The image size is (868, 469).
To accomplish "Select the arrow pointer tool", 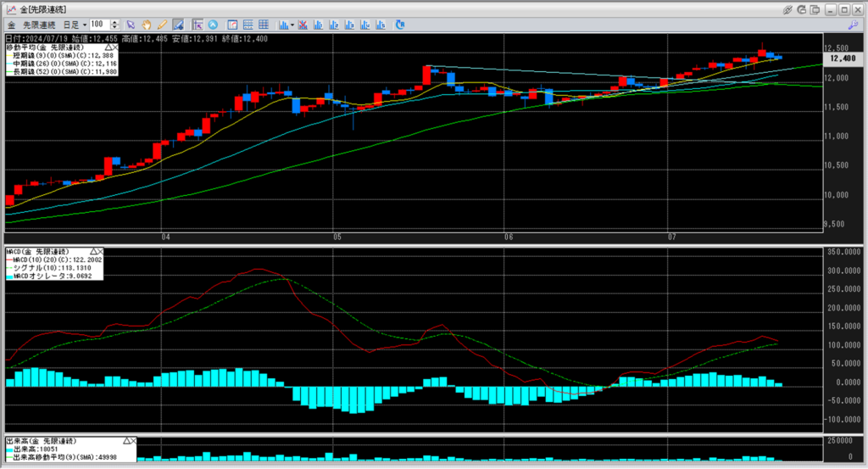I will (x=131, y=24).
